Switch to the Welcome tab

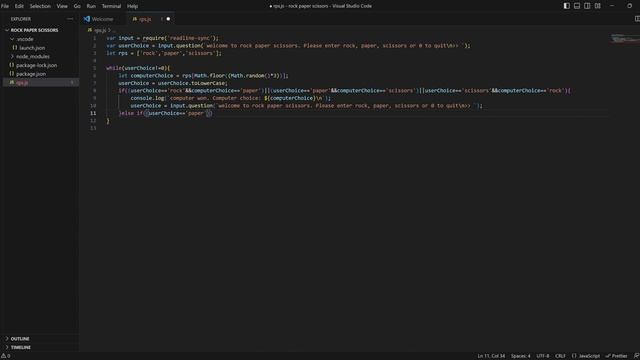[102, 19]
